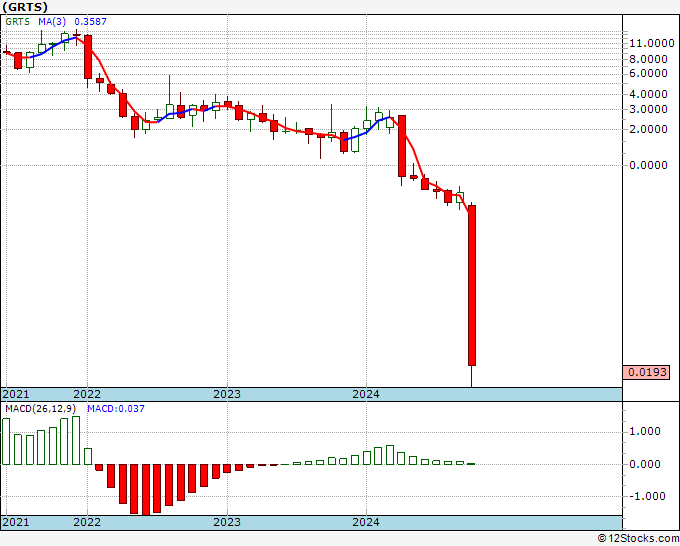Screen dimensions: 680x546
Task: Click the large red candle at start of 2022
Action: 88,57
